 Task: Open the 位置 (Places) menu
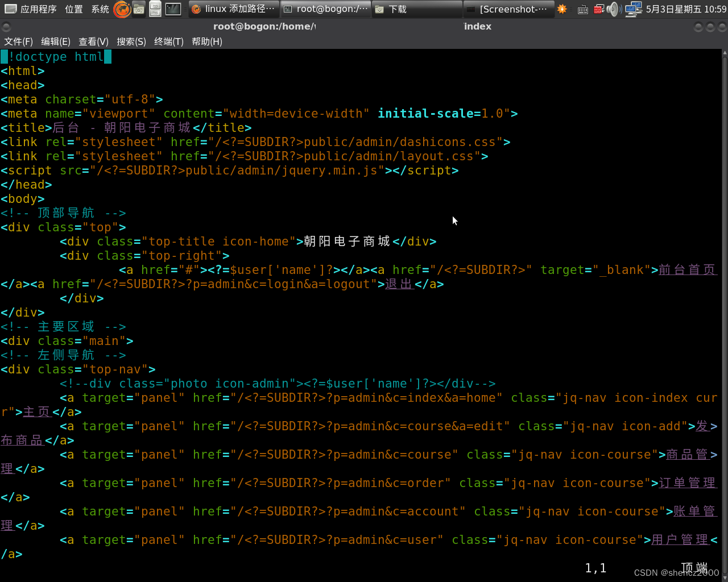click(74, 9)
